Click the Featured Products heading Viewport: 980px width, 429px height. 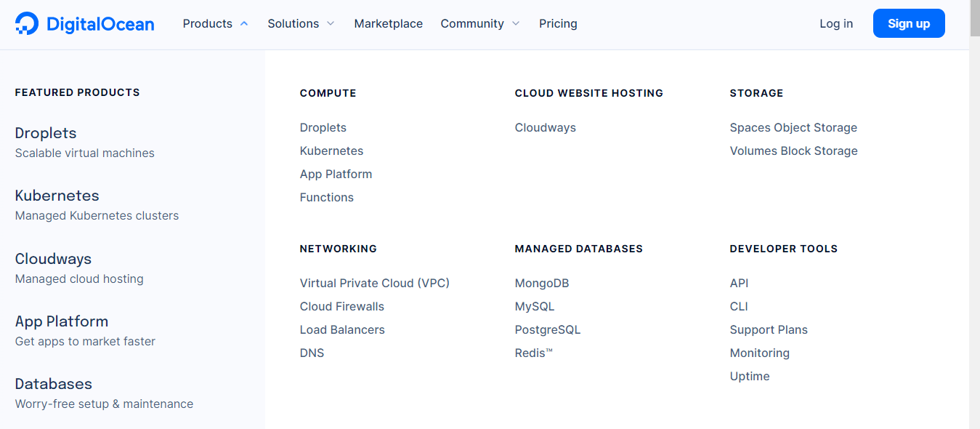coord(77,92)
